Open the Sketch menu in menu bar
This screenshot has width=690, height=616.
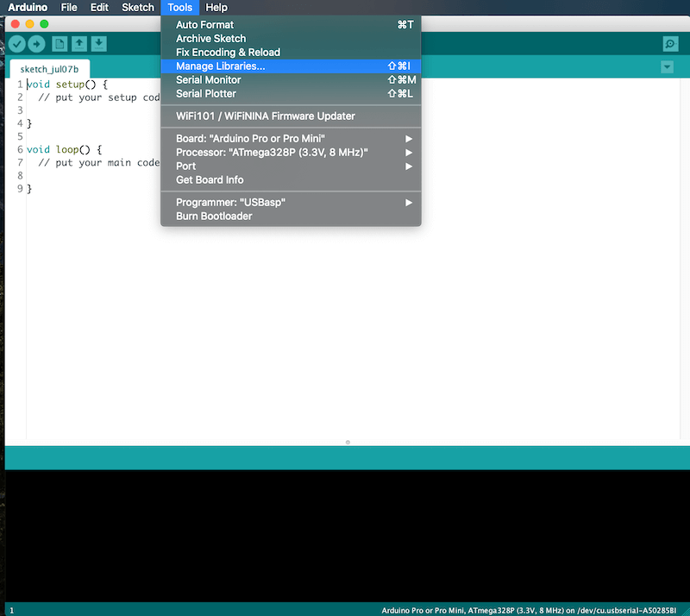(138, 8)
